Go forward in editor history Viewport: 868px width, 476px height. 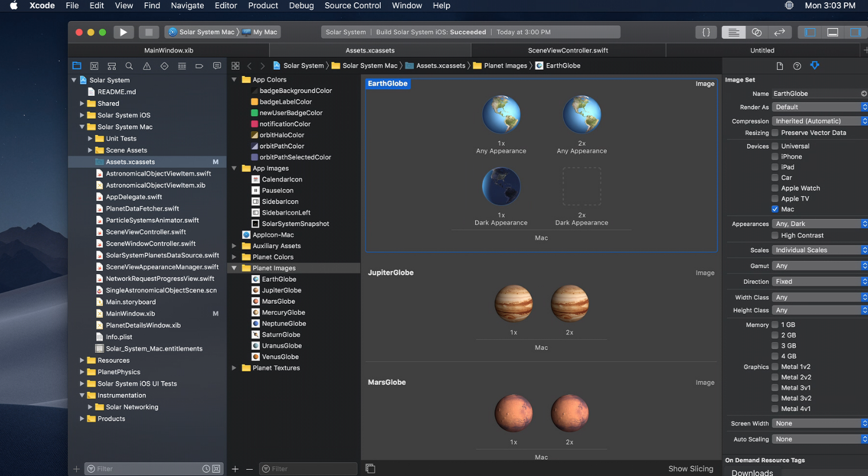pyautogui.click(x=262, y=66)
